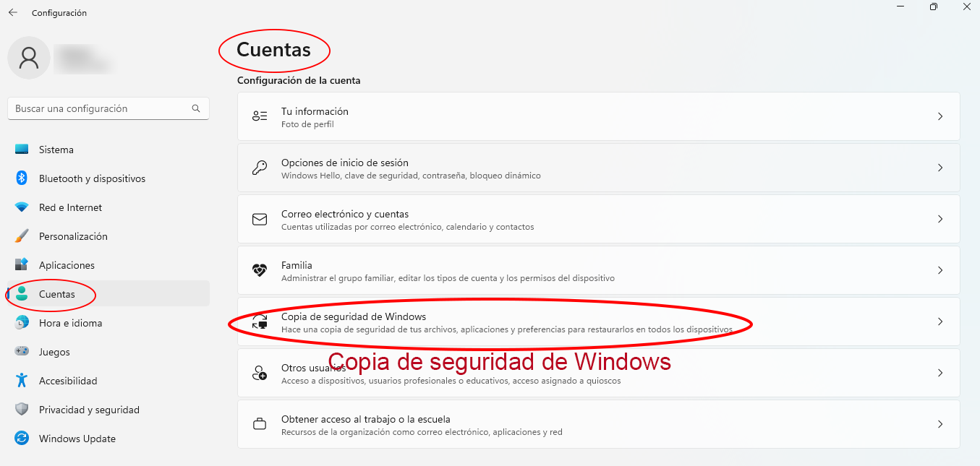Click the Red e Internet wifi icon

[22, 207]
